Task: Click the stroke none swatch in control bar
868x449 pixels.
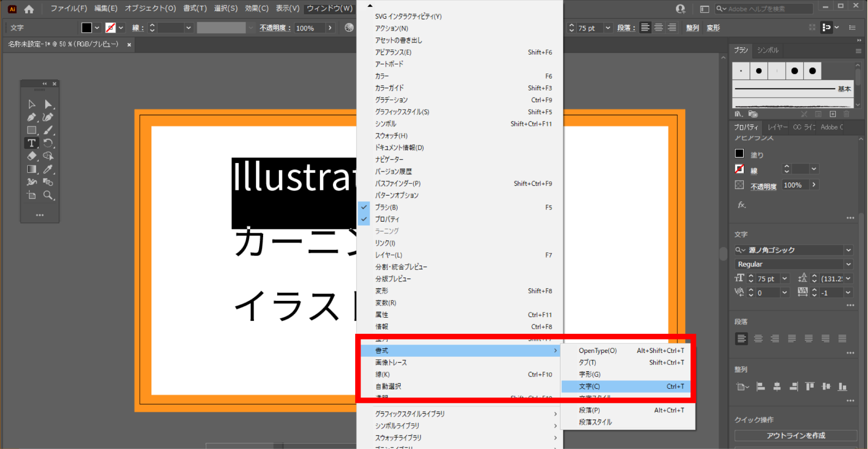Action: click(x=110, y=28)
